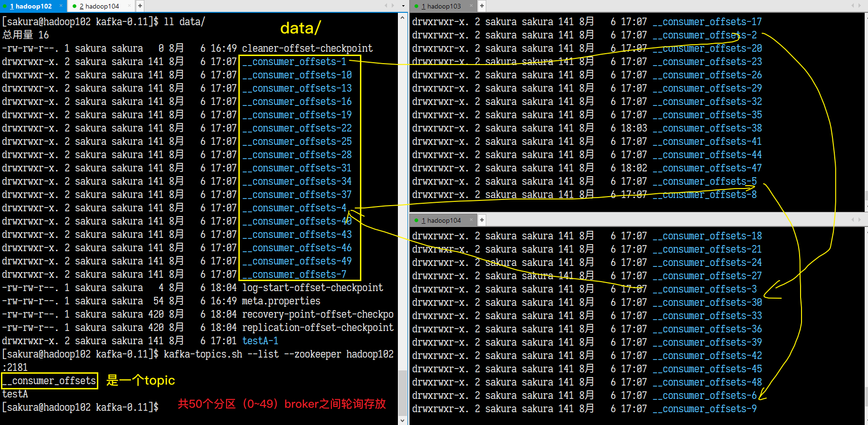Add new session tab in left pane

coord(140,6)
